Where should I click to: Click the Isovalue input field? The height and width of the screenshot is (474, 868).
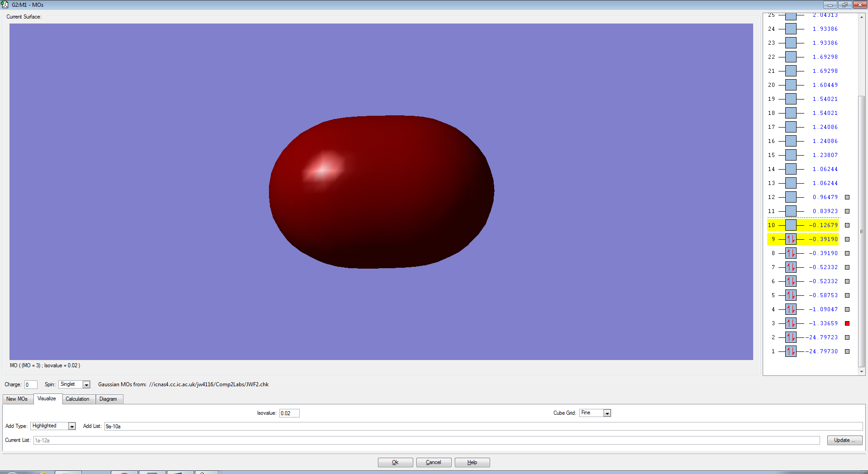(x=289, y=413)
